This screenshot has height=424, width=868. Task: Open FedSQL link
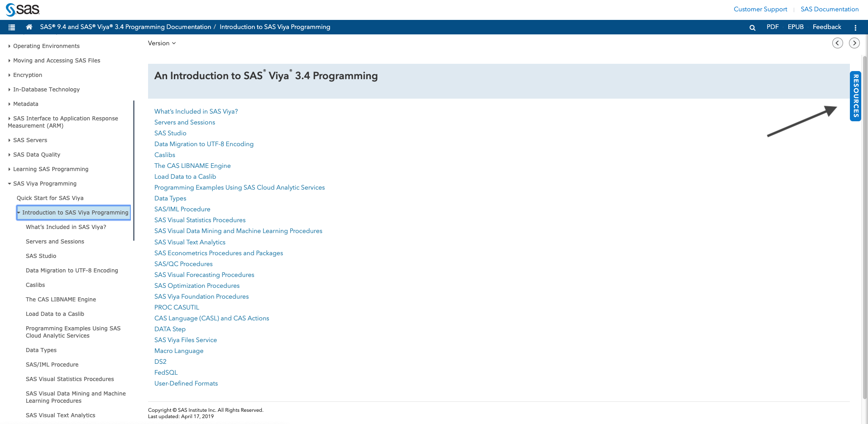pyautogui.click(x=166, y=372)
